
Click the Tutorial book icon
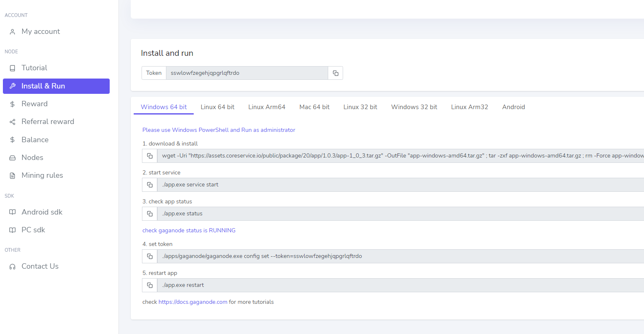tap(12, 68)
